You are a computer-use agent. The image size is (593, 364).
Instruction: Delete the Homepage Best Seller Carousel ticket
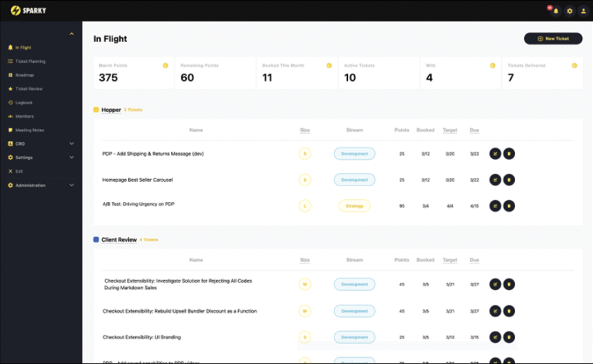tap(509, 180)
